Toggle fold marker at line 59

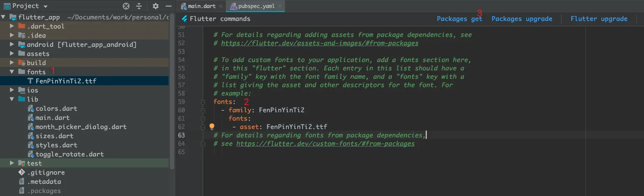[x=203, y=102]
